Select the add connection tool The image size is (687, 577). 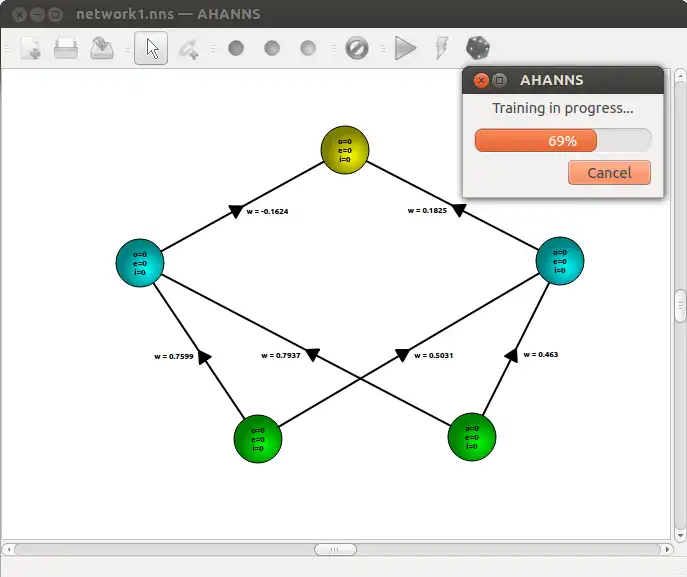[189, 49]
